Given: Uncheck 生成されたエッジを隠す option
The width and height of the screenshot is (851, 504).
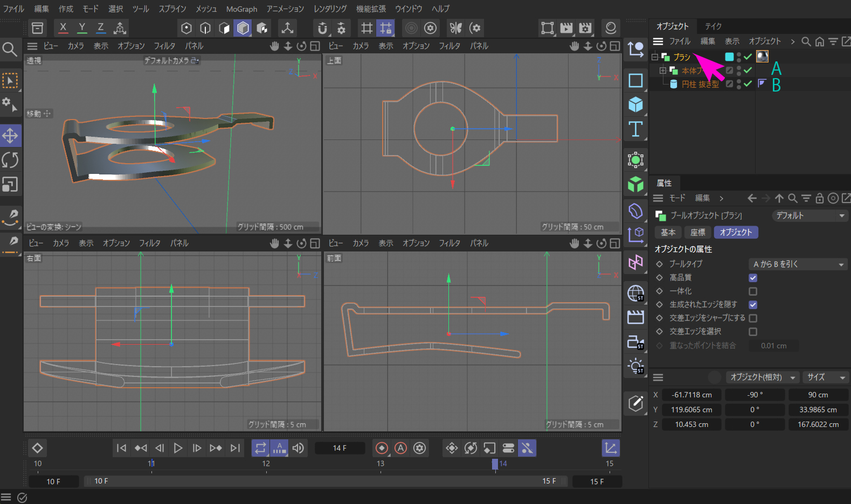Looking at the screenshot, I should pyautogui.click(x=753, y=305).
